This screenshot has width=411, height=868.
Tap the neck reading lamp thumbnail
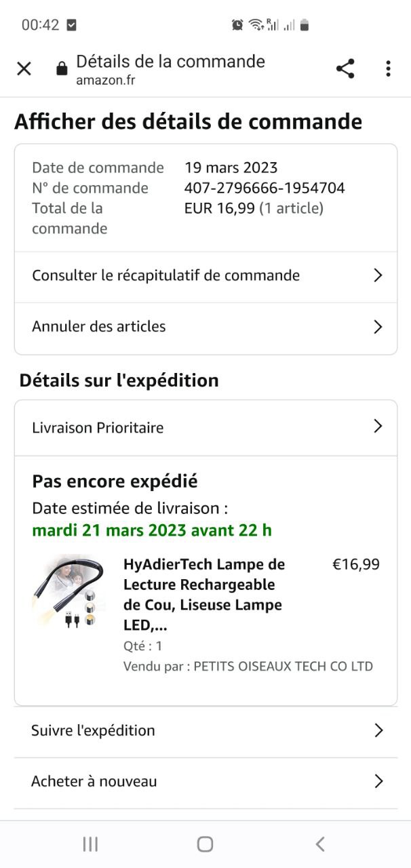tap(68, 593)
